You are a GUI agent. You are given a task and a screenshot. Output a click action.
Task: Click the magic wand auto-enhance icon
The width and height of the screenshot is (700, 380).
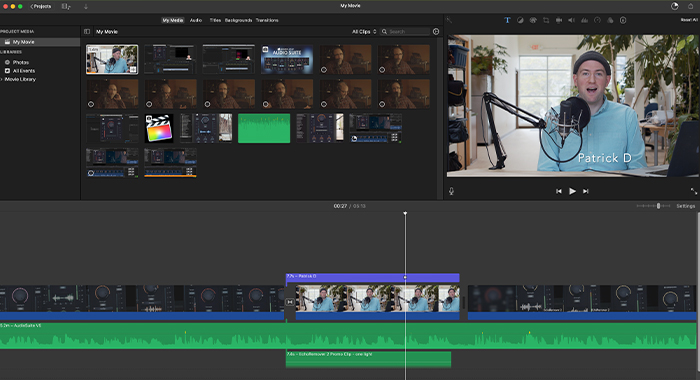[x=449, y=20]
